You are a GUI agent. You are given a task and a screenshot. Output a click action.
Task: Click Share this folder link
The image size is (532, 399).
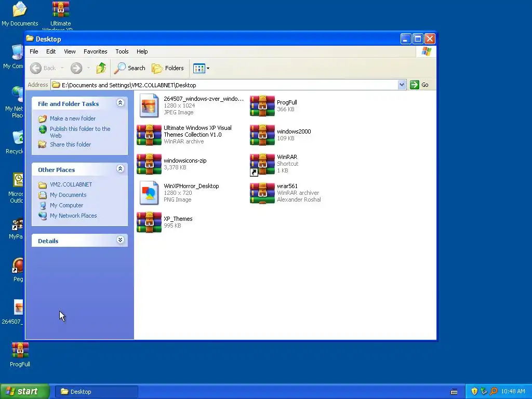click(70, 144)
